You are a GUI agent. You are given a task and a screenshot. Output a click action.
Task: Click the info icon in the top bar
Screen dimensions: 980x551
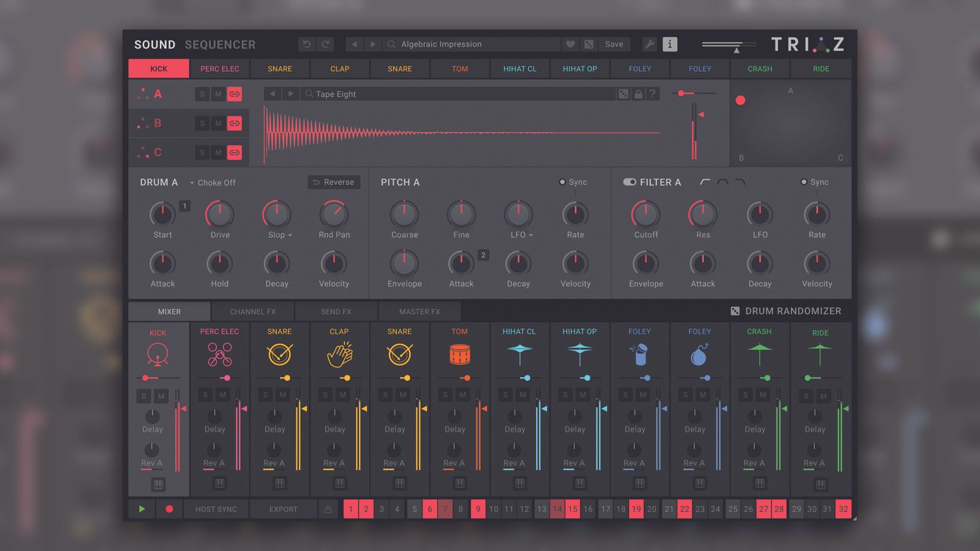point(669,44)
